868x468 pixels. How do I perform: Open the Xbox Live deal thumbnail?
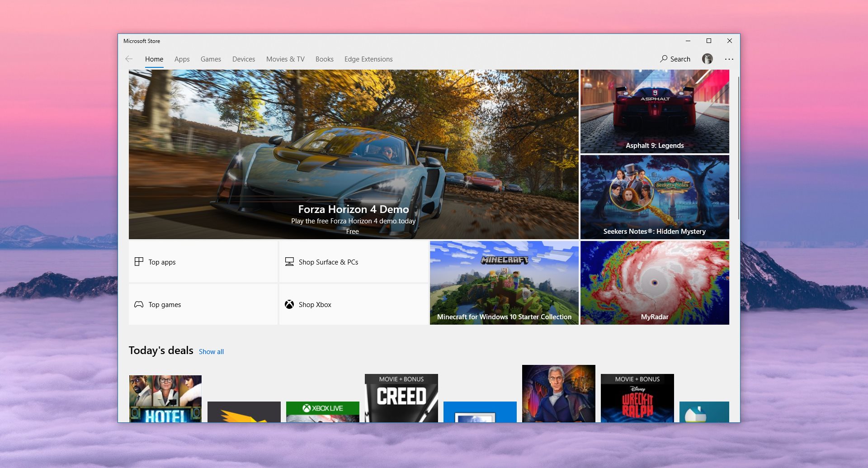(323, 411)
